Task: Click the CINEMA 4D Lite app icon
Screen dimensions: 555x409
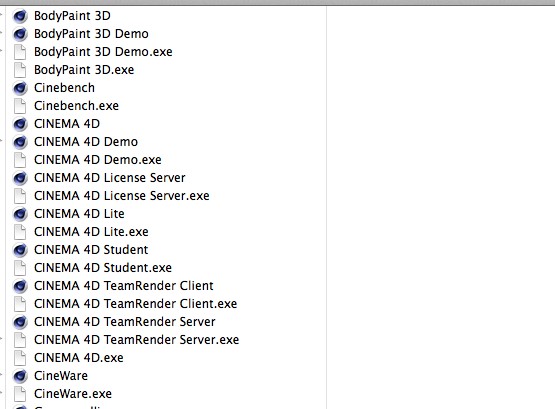Action: point(20,214)
